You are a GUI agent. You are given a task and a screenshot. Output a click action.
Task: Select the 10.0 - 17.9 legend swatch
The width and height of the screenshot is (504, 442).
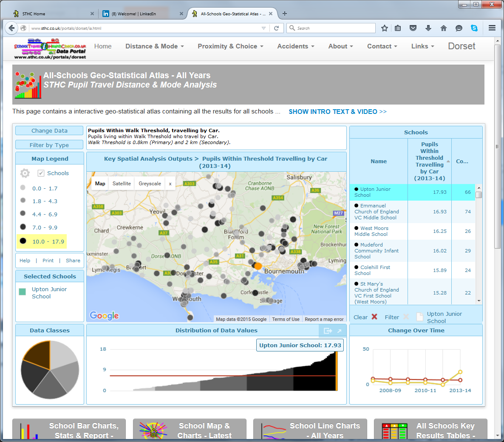[x=23, y=241]
